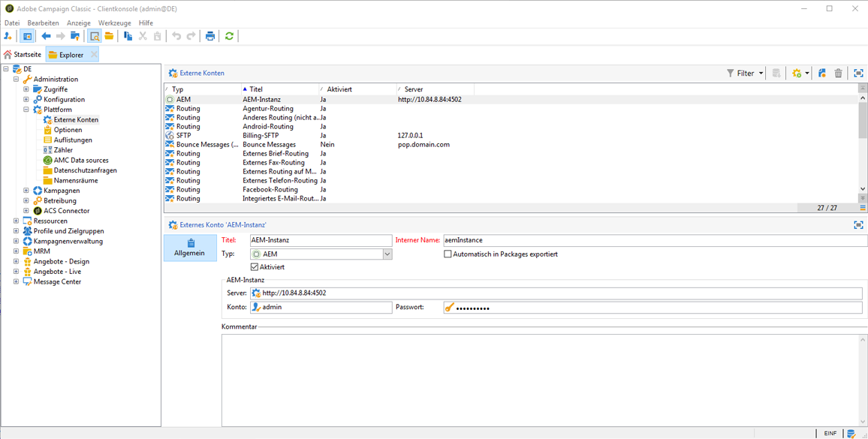Switch to the Startseite tab
868x439 pixels.
click(x=22, y=54)
